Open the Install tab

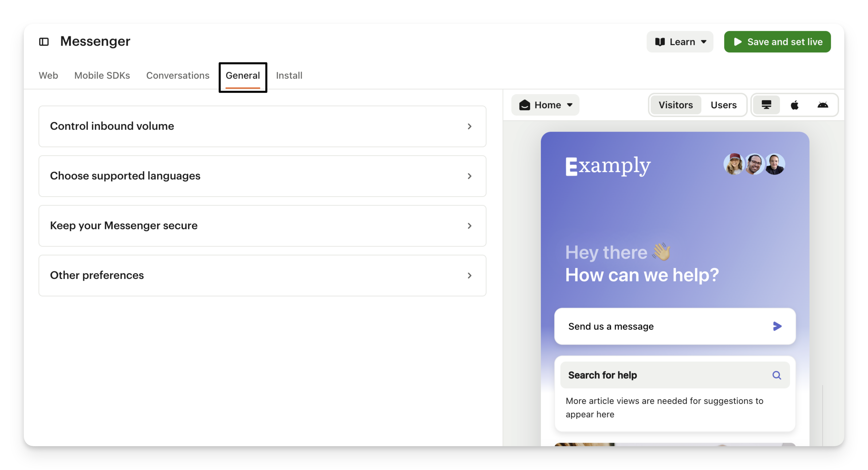(x=289, y=76)
